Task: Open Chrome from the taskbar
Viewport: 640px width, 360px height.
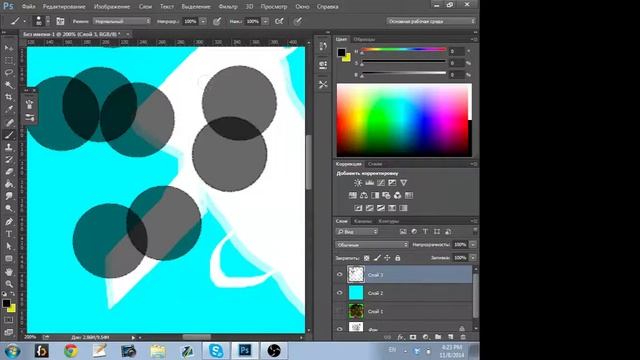Action: (71, 351)
